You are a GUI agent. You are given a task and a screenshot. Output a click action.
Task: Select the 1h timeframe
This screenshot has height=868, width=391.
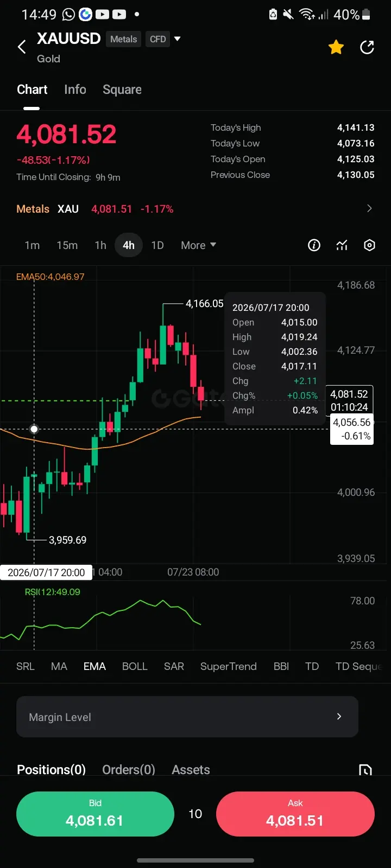click(100, 245)
